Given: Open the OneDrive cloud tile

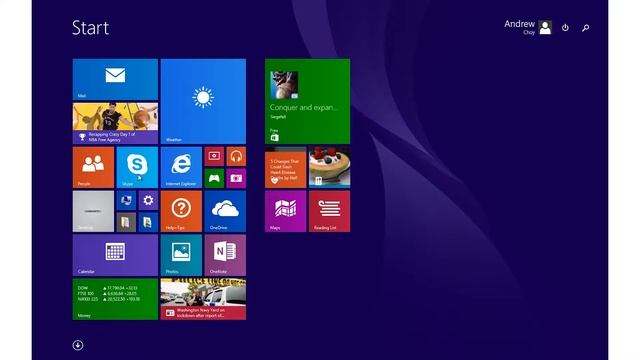Looking at the screenshot, I should 225,211.
